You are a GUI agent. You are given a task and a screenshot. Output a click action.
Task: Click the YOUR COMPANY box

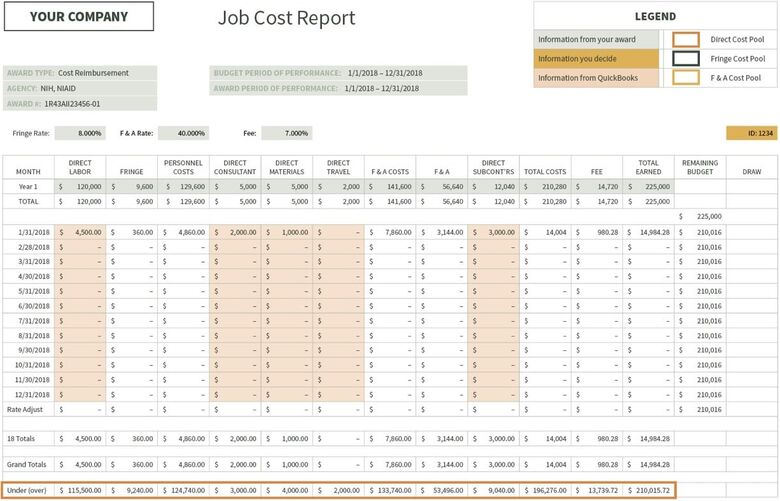[x=79, y=16]
